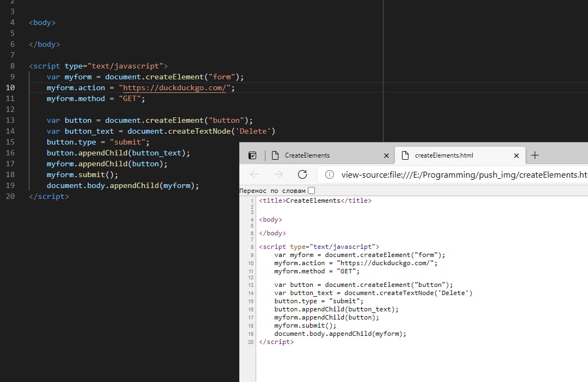
Task: Click editor line number 18 in gutter
Action: tap(10, 174)
